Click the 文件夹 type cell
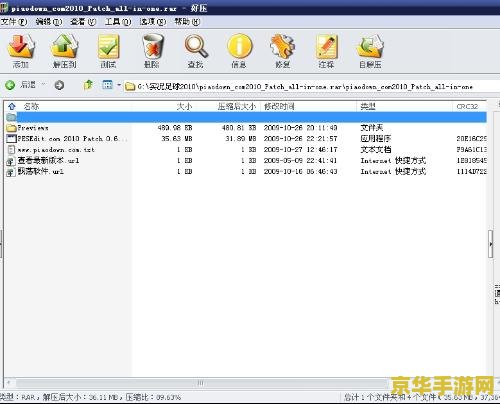The height and width of the screenshot is (404, 500). pyautogui.click(x=372, y=128)
